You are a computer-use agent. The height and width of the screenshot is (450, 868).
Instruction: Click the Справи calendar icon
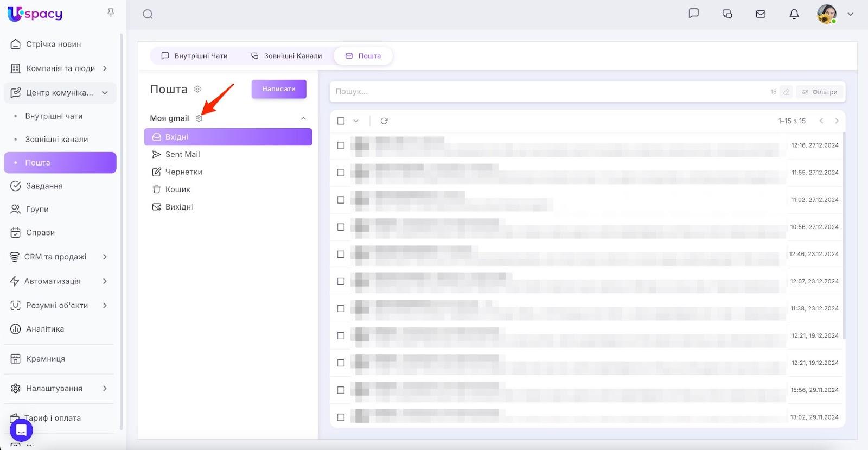click(16, 233)
